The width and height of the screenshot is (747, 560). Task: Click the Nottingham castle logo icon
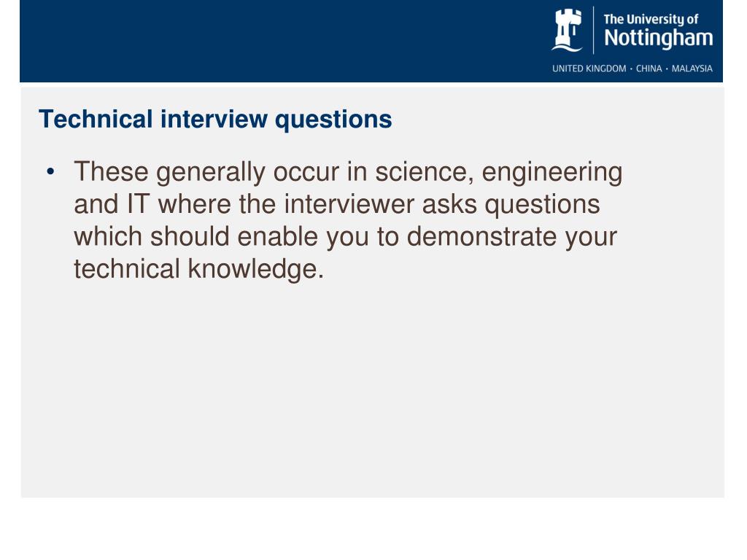tap(567, 30)
